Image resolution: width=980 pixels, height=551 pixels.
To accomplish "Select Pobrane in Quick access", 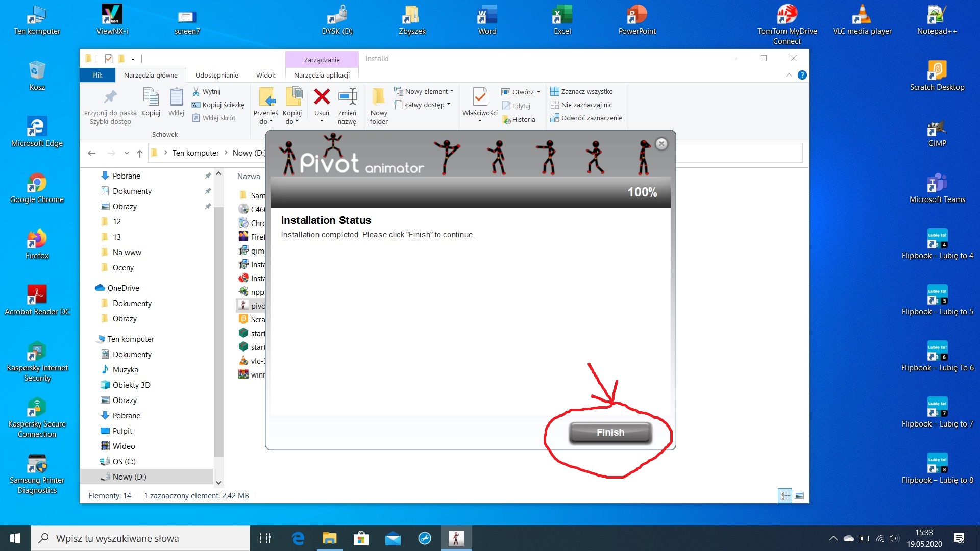I will pos(126,176).
